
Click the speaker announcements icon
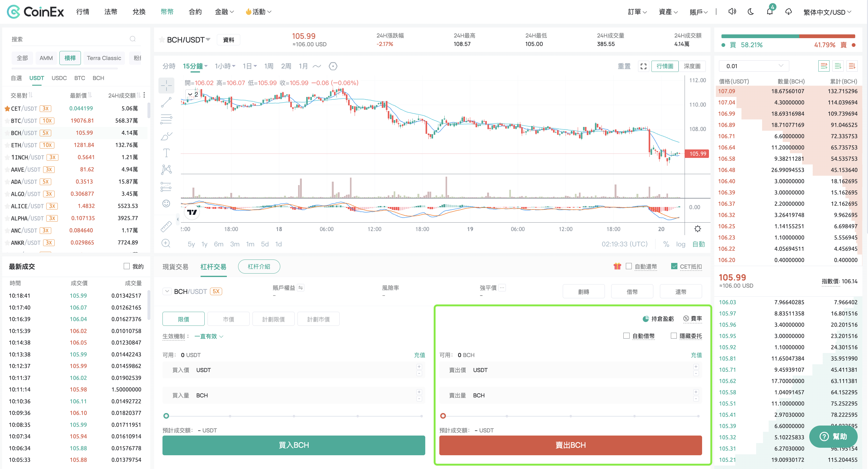click(x=732, y=12)
